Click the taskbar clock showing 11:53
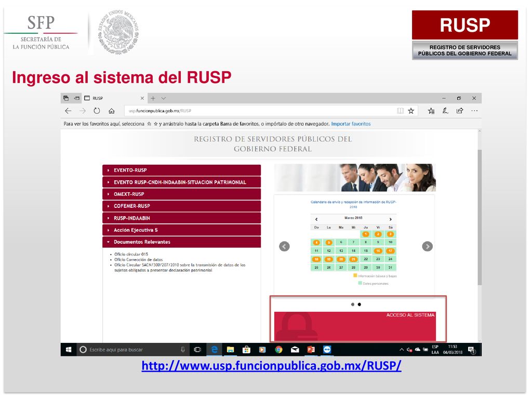 tap(453, 350)
